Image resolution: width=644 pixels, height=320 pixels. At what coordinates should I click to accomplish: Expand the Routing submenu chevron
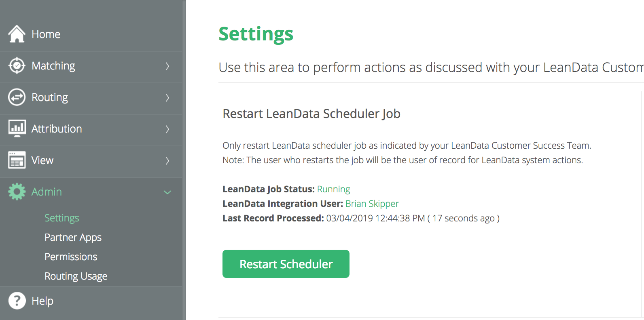pyautogui.click(x=167, y=97)
